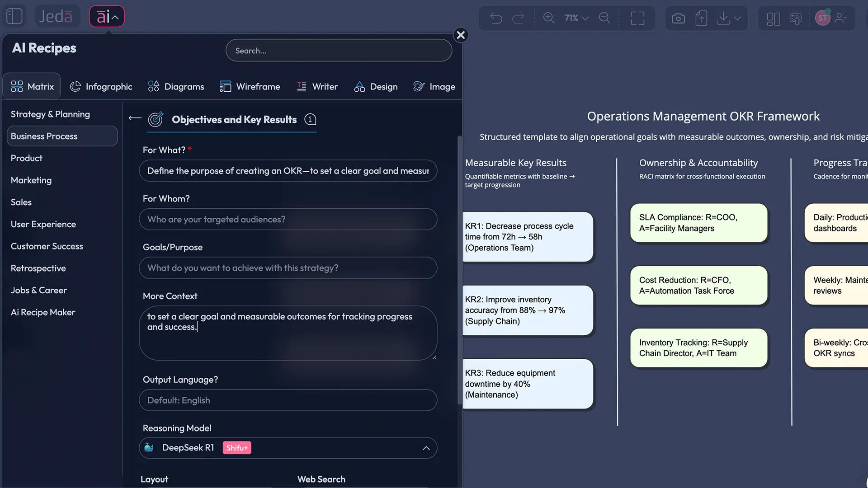View info about Objectives and Key Results

point(310,119)
